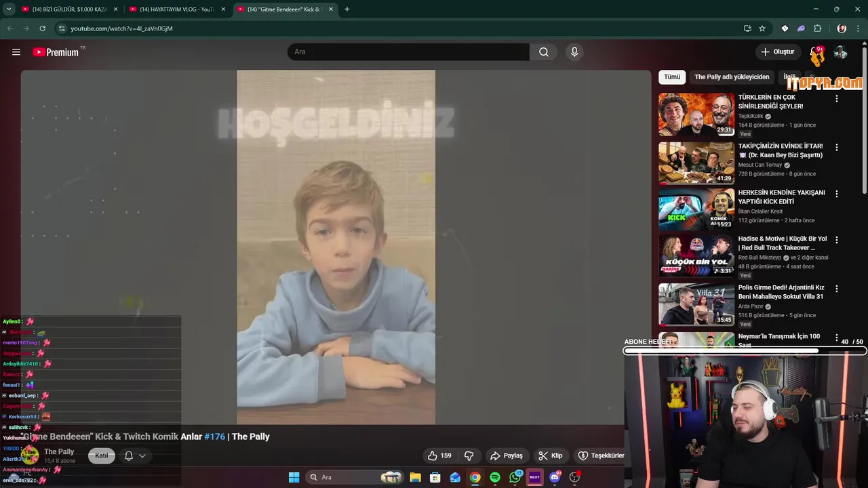Open Outlook from taskbar
The width and height of the screenshot is (868, 488).
[455, 477]
